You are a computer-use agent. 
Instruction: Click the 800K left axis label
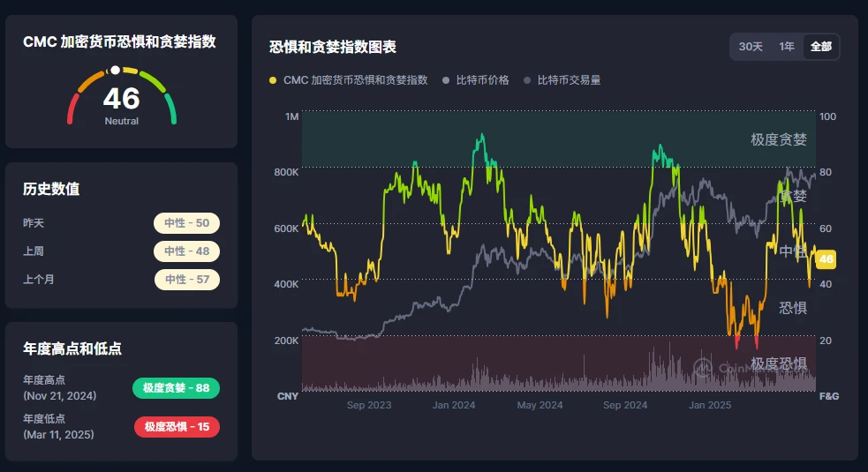[286, 172]
